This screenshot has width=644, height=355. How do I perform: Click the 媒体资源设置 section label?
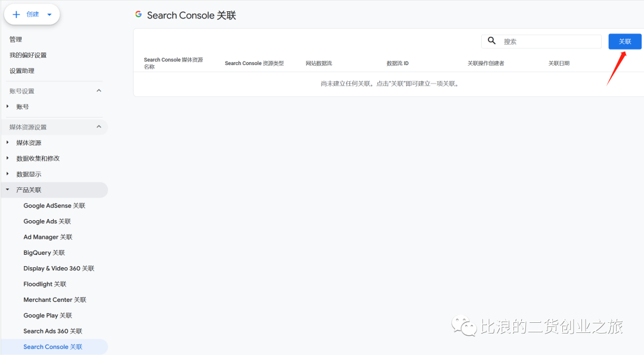pos(28,127)
